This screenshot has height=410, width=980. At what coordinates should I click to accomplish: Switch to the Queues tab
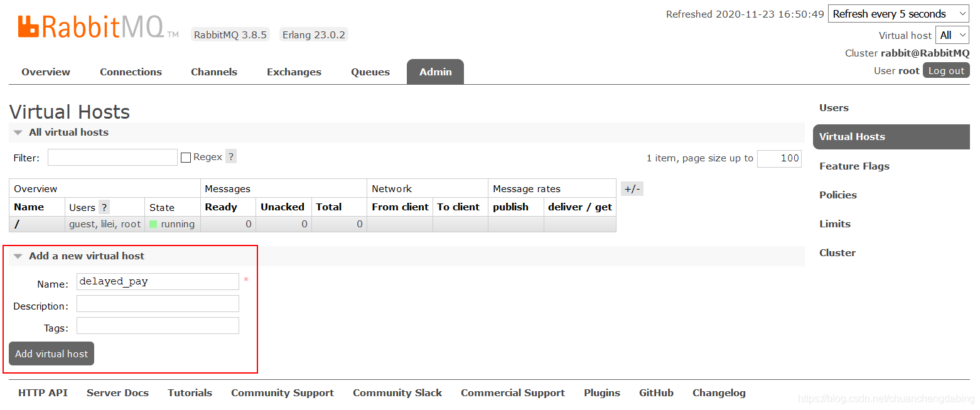pyautogui.click(x=370, y=72)
